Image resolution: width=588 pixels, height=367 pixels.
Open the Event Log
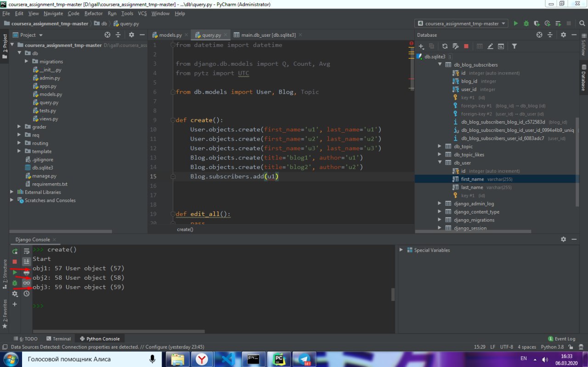pos(561,339)
